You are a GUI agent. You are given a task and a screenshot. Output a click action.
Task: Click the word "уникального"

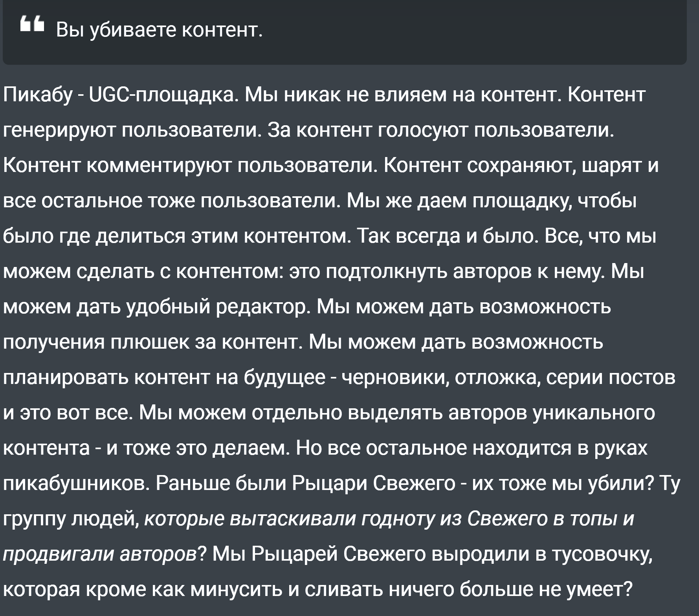[593, 413]
